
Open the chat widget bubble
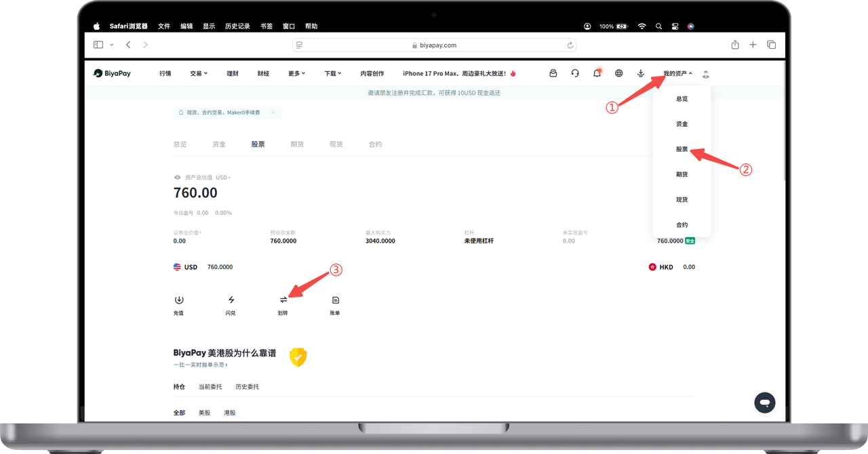764,403
